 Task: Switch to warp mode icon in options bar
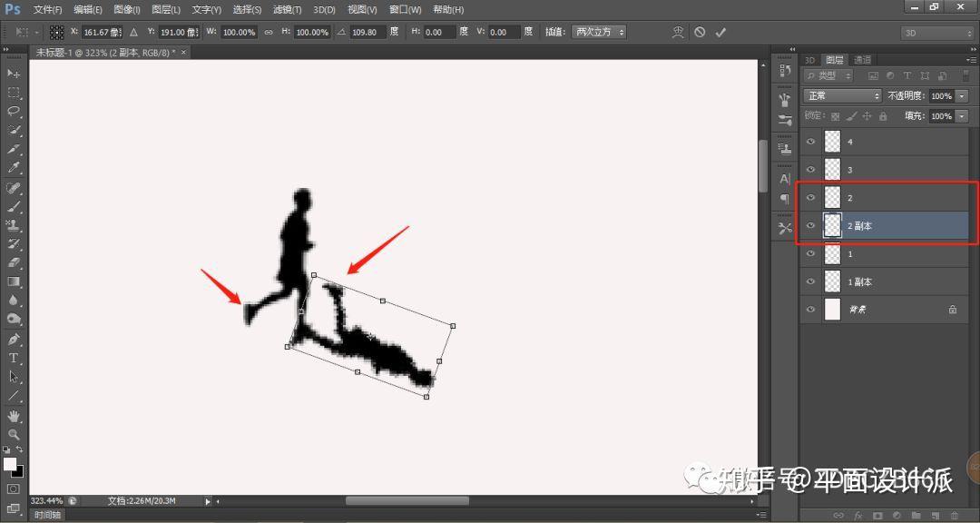678,32
